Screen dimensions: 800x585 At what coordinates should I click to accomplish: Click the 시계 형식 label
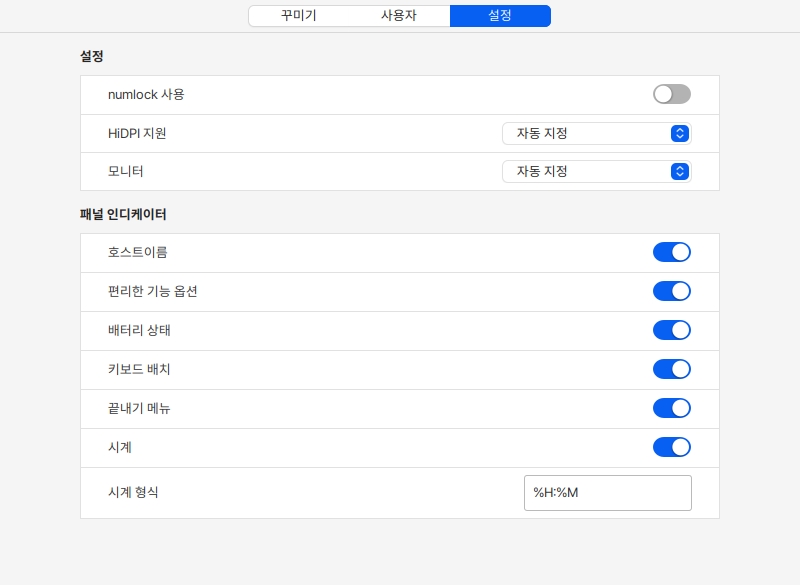click(x=133, y=492)
